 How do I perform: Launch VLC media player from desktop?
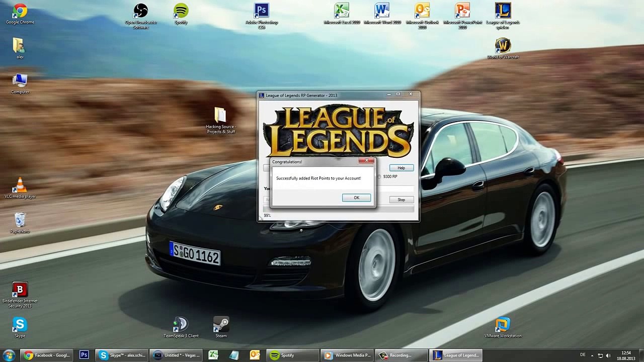(20, 188)
